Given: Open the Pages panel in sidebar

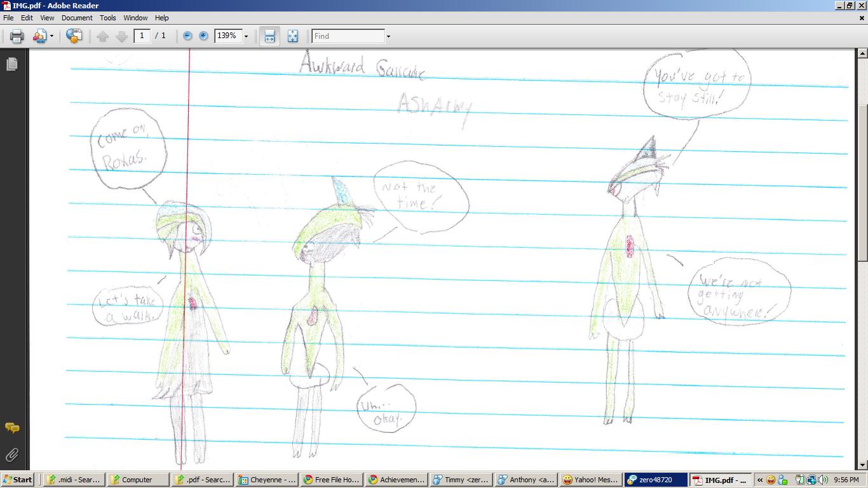Looking at the screenshot, I should click(x=11, y=64).
